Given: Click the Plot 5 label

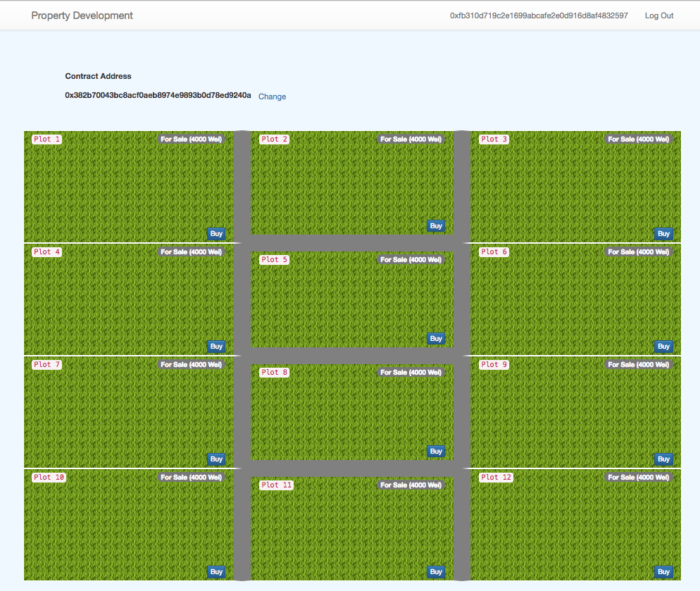Looking at the screenshot, I should click(275, 259).
